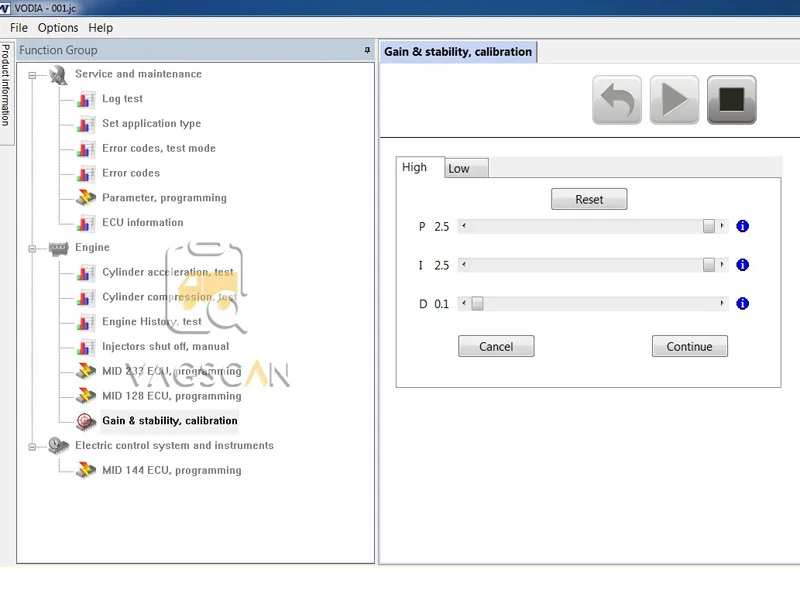This screenshot has height=600, width=800.
Task: Select MID 128 ECU, programming item
Action: (171, 396)
